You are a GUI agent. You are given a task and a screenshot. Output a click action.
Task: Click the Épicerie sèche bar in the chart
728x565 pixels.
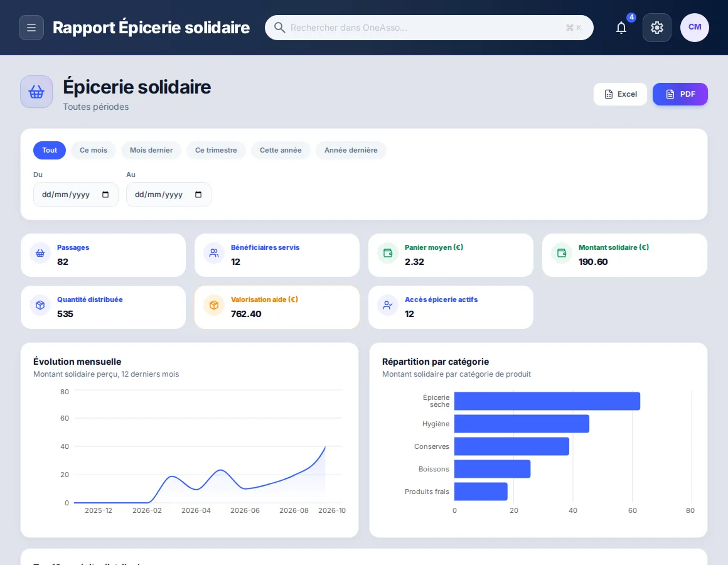[547, 401]
